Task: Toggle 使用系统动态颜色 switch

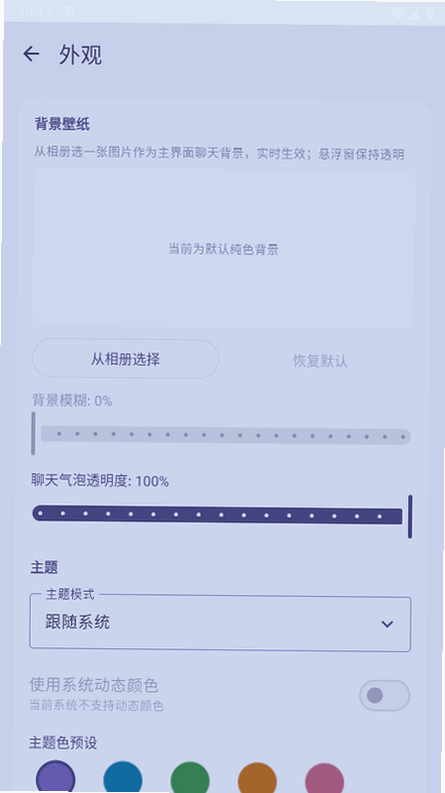Action: click(384, 696)
